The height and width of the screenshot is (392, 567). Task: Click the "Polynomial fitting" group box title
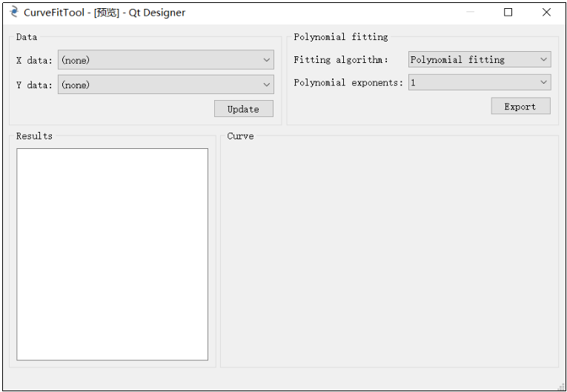(340, 37)
